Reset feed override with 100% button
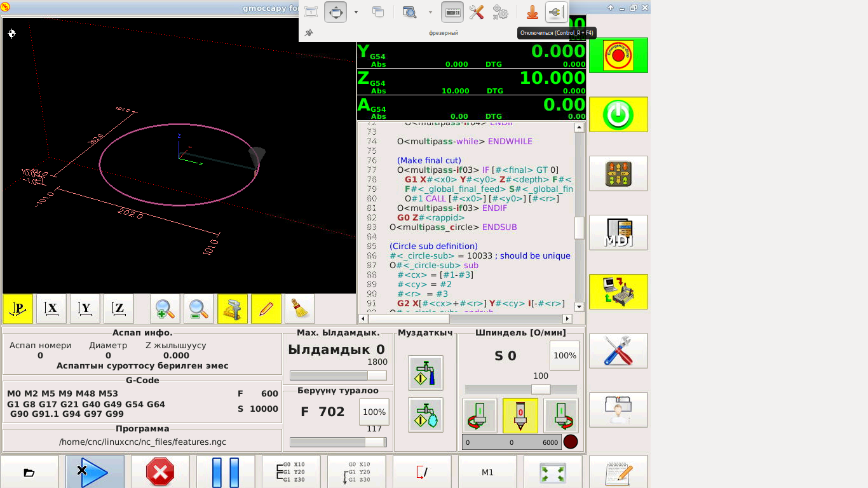Screen dimensions: 868x488 374,412
